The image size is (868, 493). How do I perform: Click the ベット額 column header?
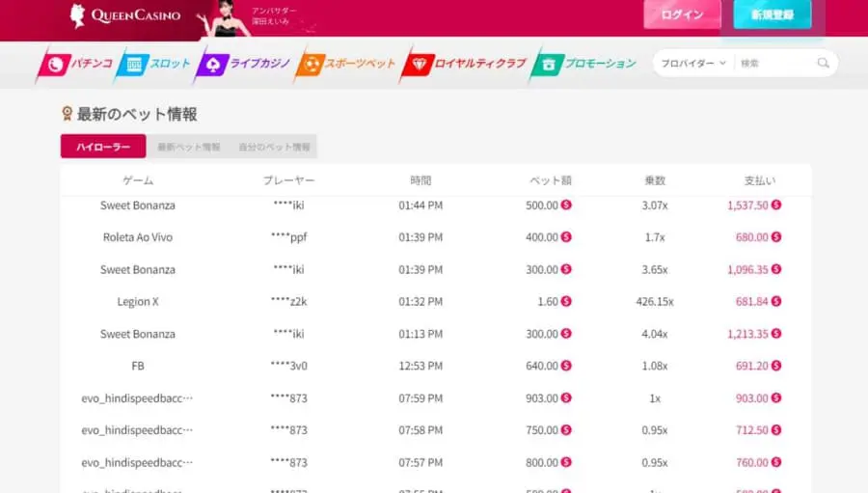(x=551, y=180)
